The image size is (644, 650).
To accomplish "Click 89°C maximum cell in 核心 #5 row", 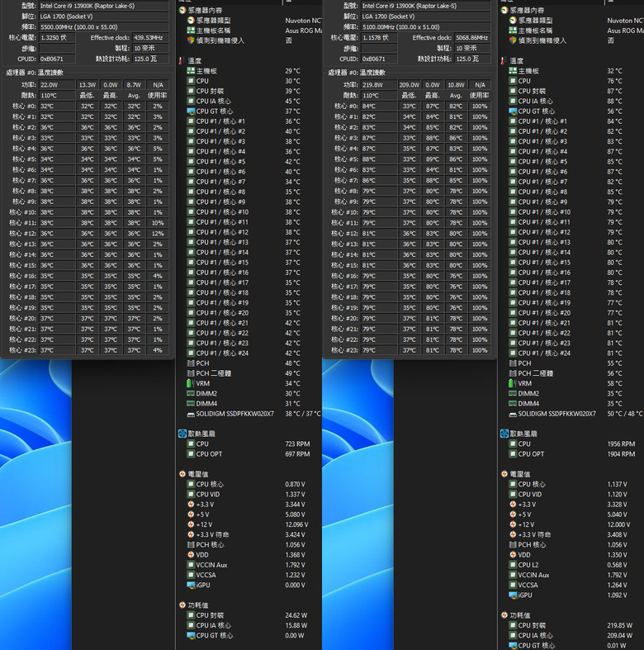I will tap(433, 159).
